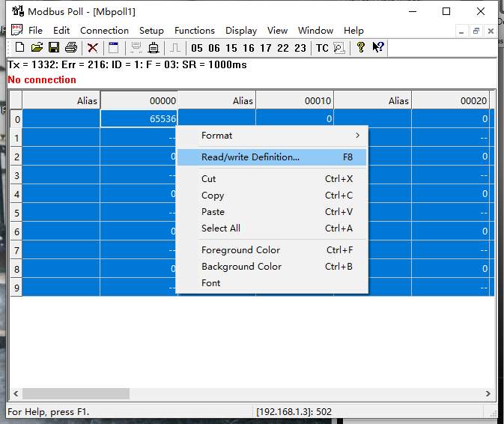
Task: Click the communication traffic monitor icon
Action: (x=339, y=48)
